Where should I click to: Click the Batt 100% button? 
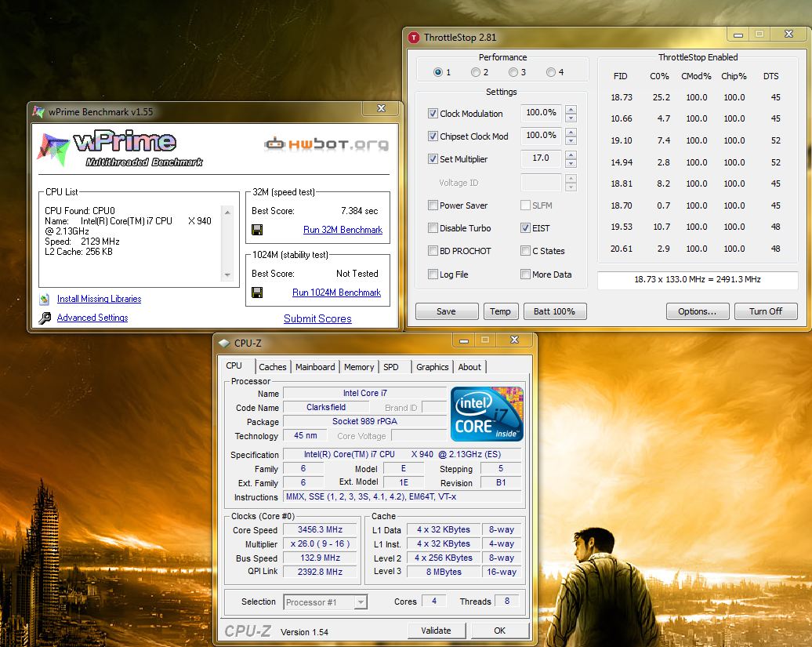tap(555, 311)
